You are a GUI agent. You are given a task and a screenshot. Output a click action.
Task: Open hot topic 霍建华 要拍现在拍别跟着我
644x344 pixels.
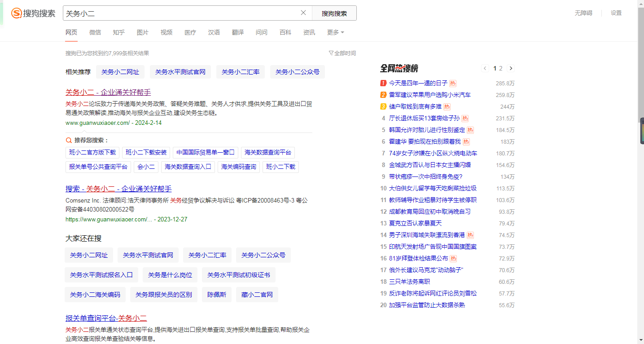pos(425,141)
